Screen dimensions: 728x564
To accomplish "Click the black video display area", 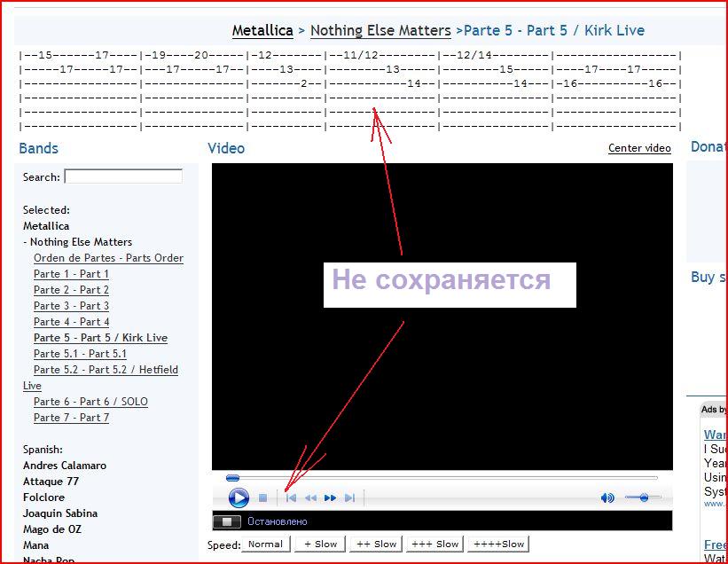I will [x=442, y=317].
